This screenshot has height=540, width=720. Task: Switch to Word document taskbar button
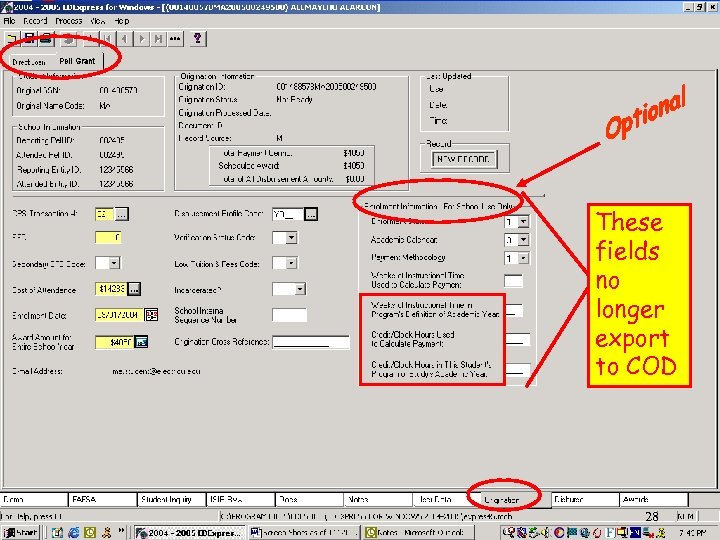304,532
